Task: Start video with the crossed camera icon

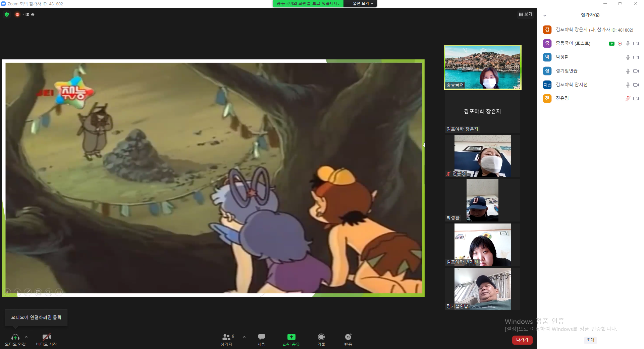Action: tap(47, 337)
